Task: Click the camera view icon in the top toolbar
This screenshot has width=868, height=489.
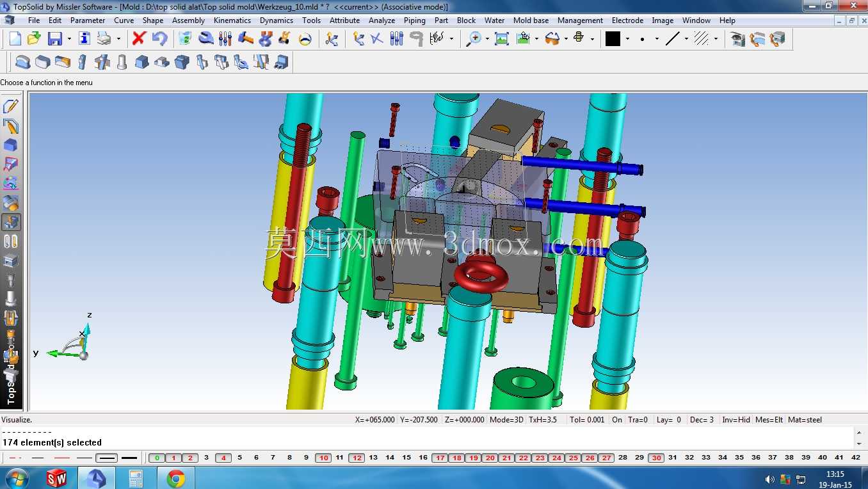Action: pyautogui.click(x=738, y=38)
